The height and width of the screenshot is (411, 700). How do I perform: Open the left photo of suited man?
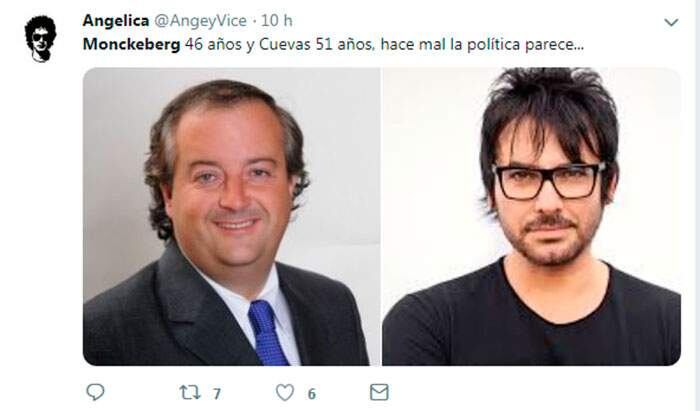pos(232,216)
